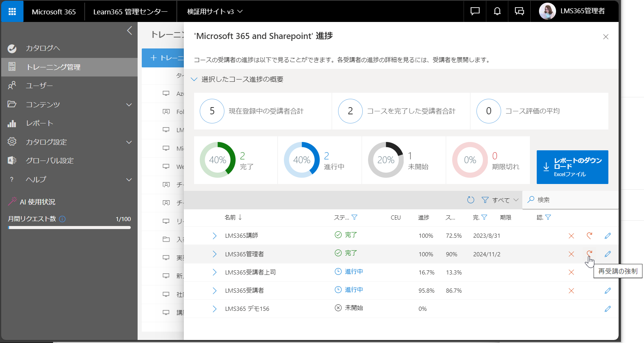The image size is (644, 343).
Task: Click 完了 status of LMS365講師
Action: [x=346, y=235]
